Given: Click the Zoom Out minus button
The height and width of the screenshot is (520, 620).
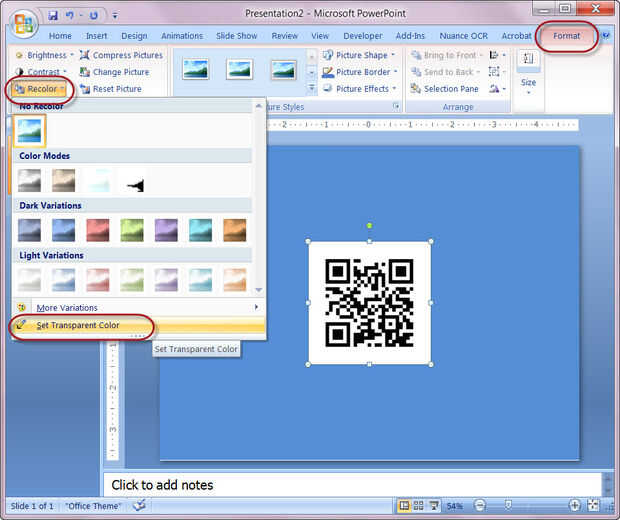Looking at the screenshot, I should [x=480, y=505].
